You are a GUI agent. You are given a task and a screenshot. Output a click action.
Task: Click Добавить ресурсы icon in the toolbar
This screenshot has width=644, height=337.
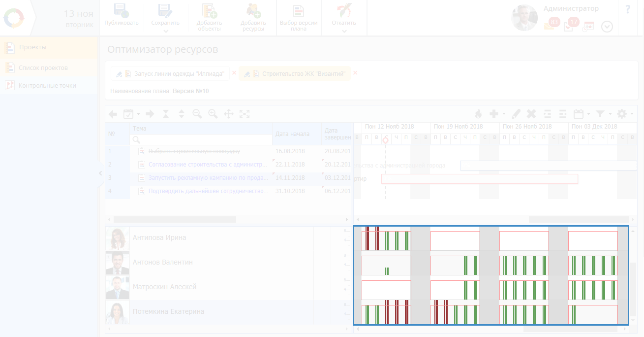coord(253,11)
